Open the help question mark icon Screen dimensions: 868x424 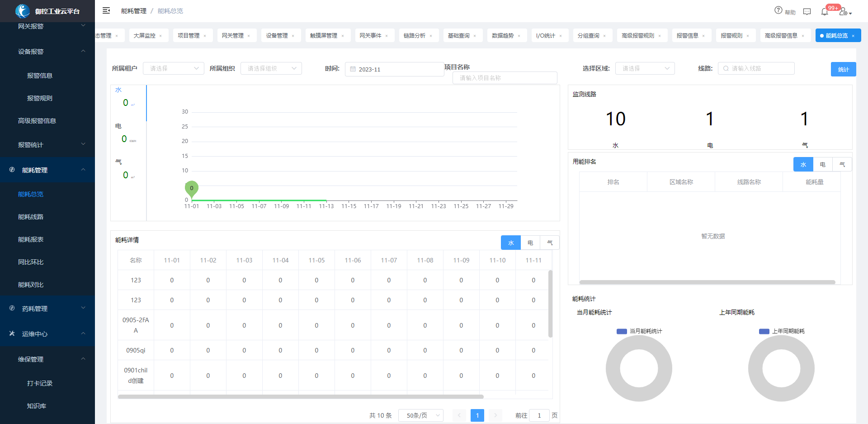pyautogui.click(x=778, y=10)
